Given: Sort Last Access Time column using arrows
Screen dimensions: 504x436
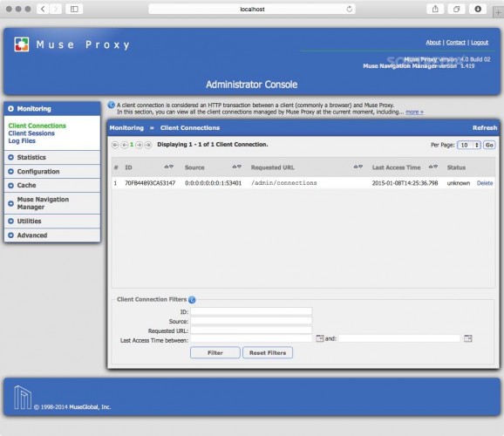Looking at the screenshot, I should pos(433,167).
